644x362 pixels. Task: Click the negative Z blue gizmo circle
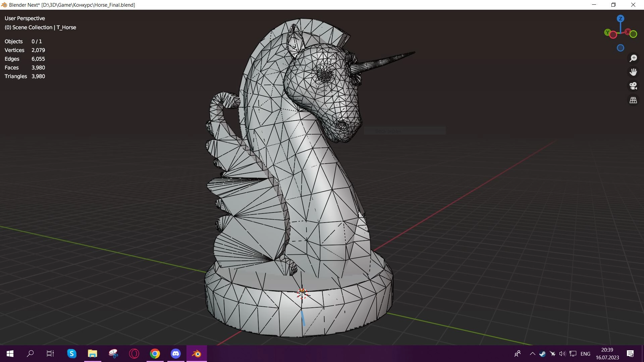pos(621,48)
